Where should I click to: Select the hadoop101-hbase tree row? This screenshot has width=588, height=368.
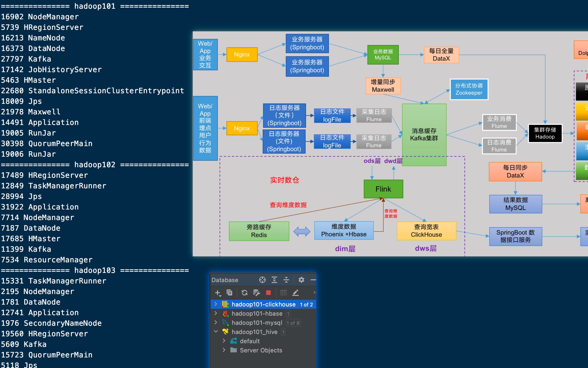(264, 314)
